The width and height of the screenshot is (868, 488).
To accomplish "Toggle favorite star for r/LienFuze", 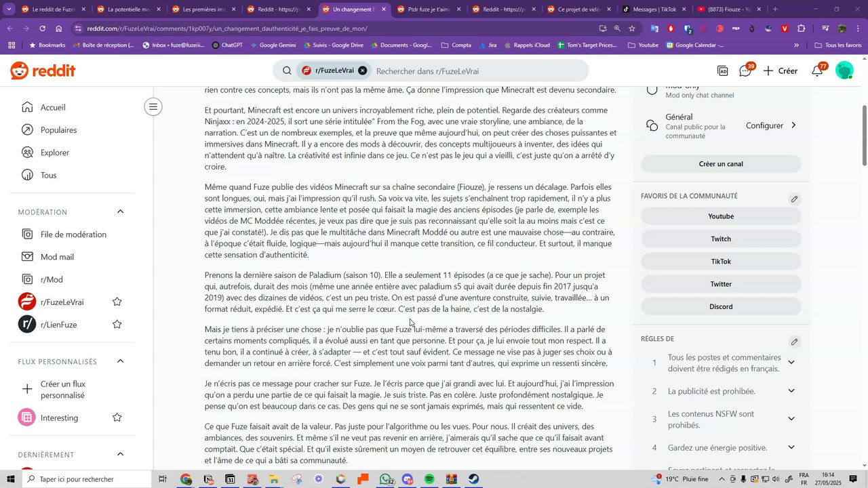I will tap(117, 325).
